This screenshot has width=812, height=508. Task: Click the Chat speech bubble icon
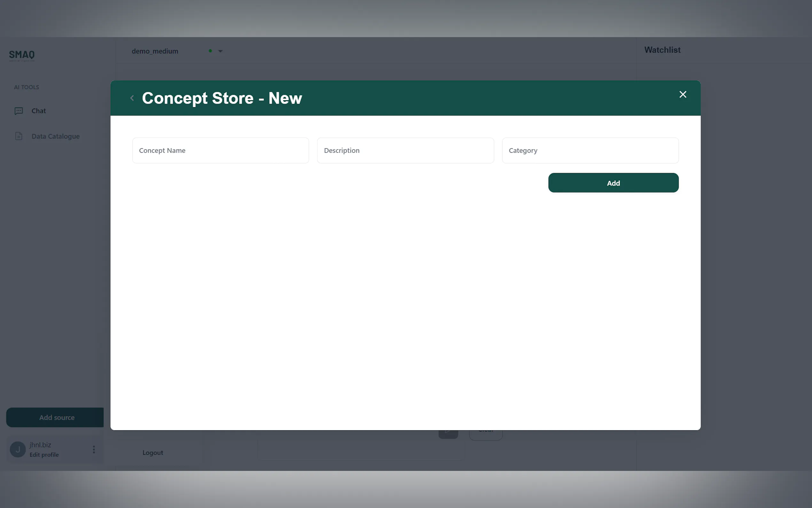[x=19, y=111]
